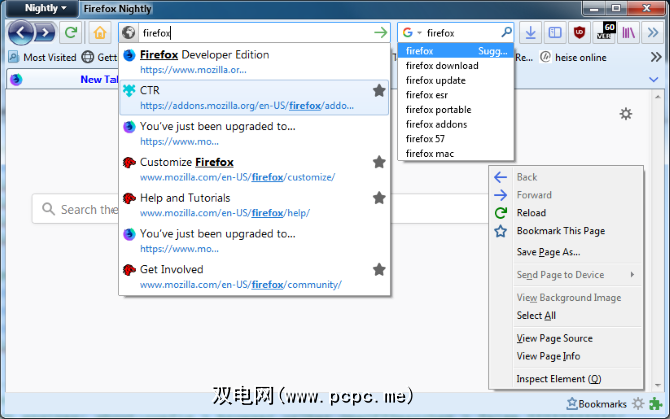The width and height of the screenshot is (670, 419).
Task: Choose Save Page As in context menu
Action: pos(566,252)
